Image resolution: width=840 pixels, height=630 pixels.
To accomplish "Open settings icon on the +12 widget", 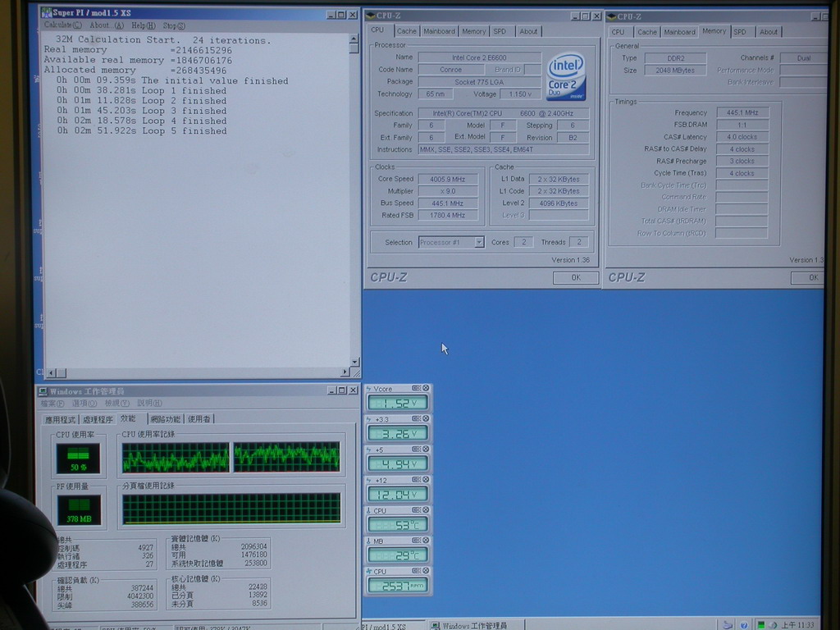I will click(x=416, y=480).
